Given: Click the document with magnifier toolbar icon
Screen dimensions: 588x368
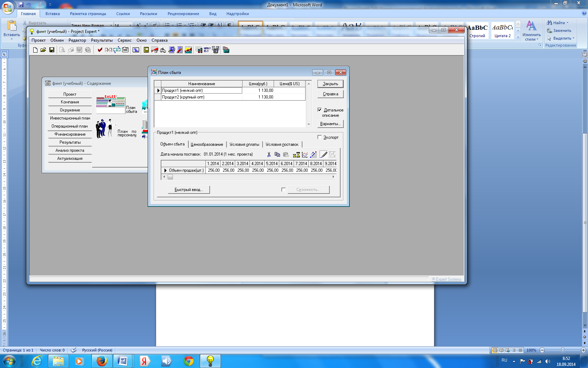Looking at the screenshot, I should [171, 50].
